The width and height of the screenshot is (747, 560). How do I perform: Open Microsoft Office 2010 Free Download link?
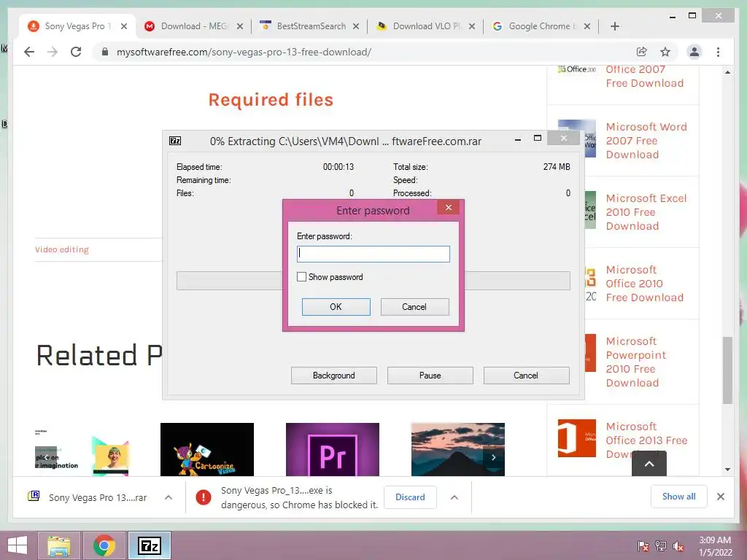click(x=644, y=284)
